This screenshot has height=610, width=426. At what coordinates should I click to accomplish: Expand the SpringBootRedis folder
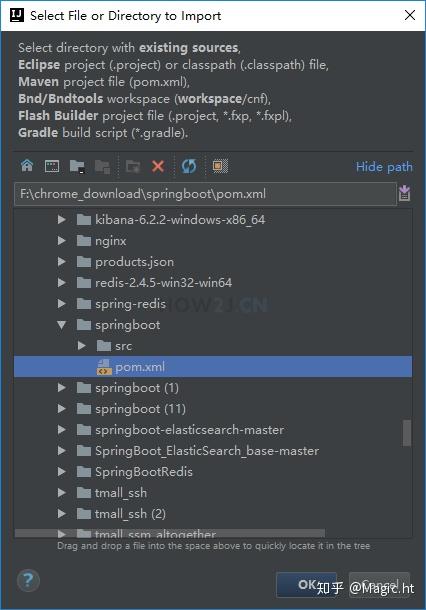coord(61,472)
